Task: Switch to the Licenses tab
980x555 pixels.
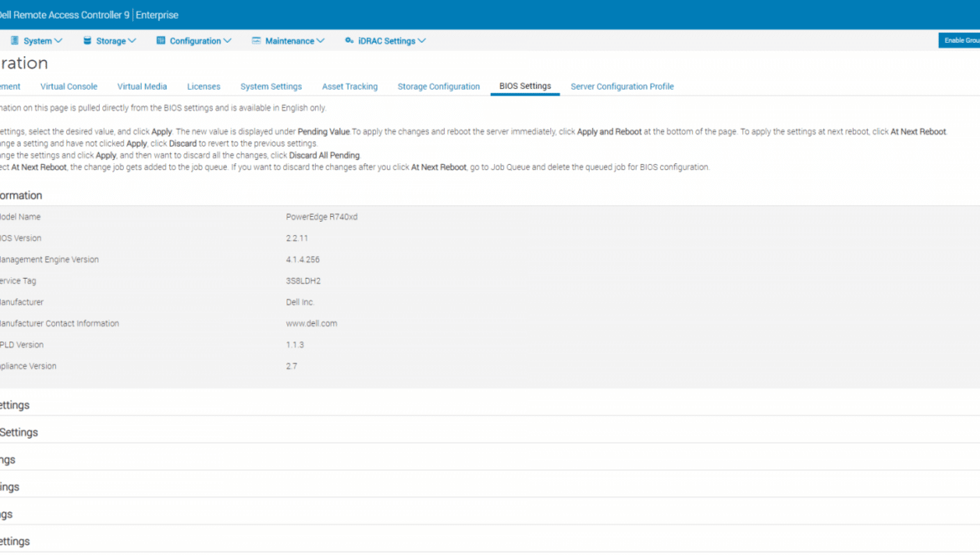Action: (x=204, y=87)
